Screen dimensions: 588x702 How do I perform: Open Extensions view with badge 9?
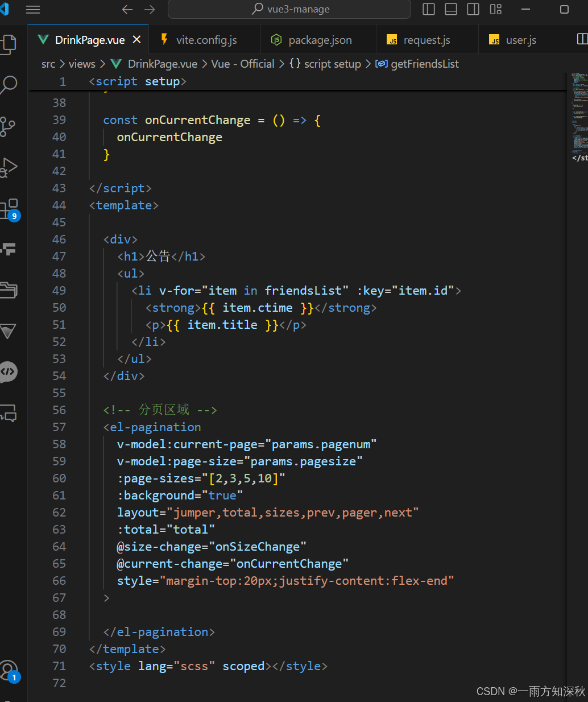[9, 209]
